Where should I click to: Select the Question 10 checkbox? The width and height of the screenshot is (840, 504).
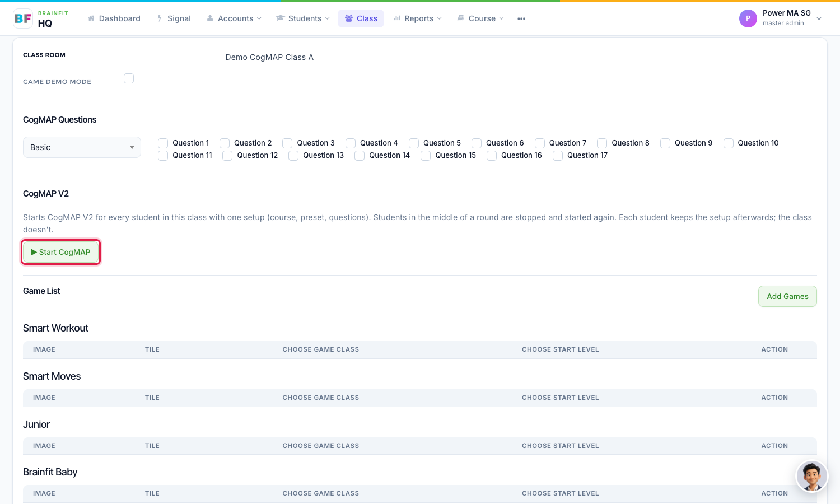pyautogui.click(x=729, y=143)
